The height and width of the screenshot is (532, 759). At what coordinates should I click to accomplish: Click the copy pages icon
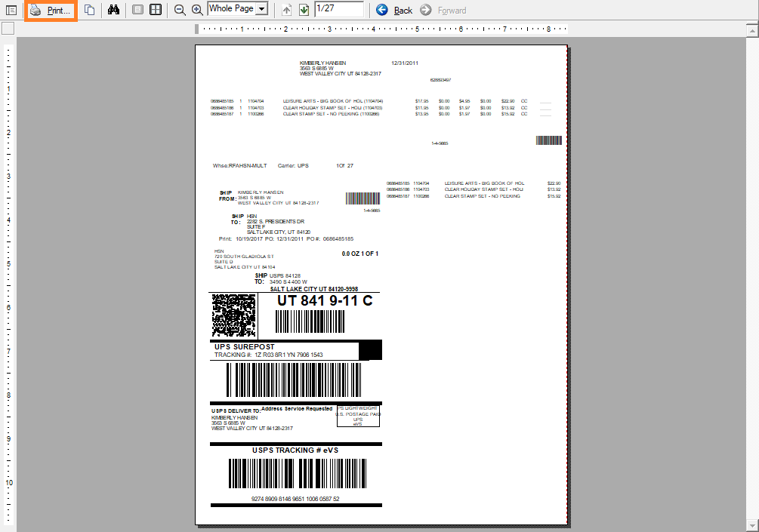pos(90,10)
